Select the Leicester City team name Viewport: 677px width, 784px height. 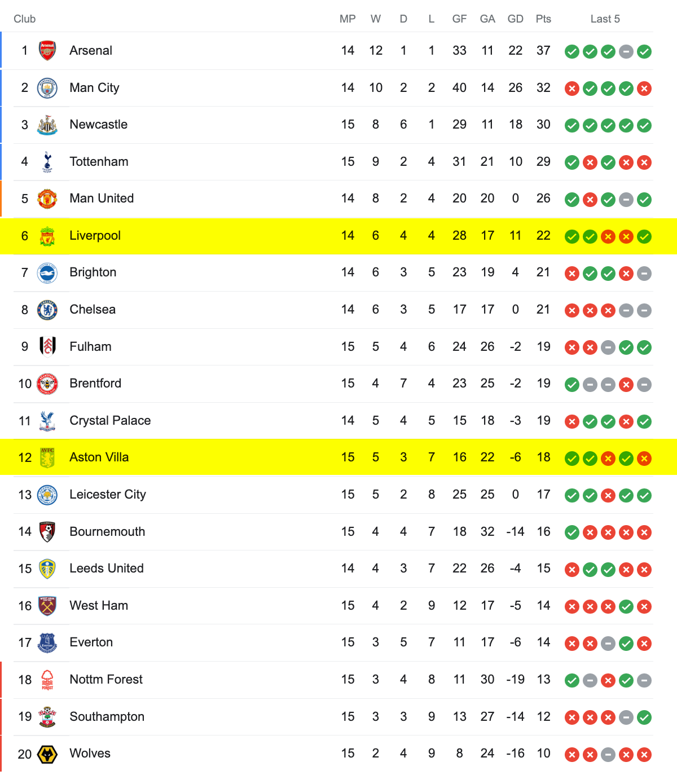pyautogui.click(x=108, y=495)
